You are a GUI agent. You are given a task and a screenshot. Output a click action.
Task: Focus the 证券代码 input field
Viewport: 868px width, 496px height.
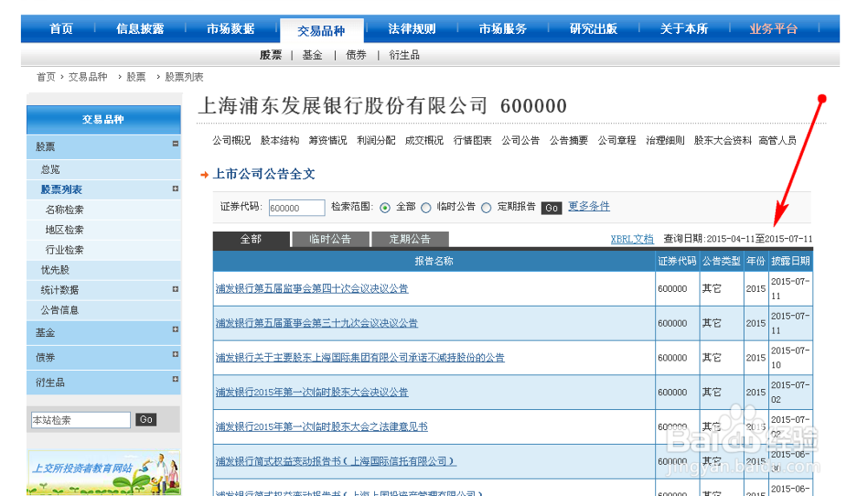point(297,208)
